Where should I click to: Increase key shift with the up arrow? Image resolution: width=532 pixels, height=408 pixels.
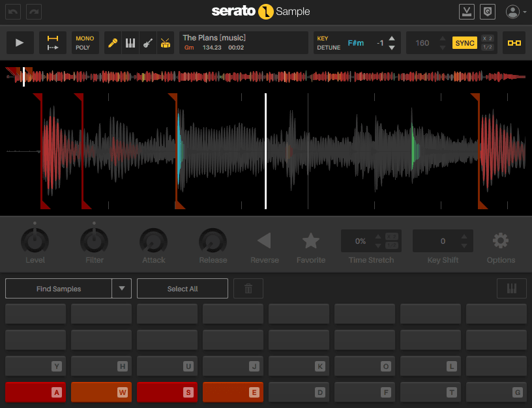tap(392, 38)
